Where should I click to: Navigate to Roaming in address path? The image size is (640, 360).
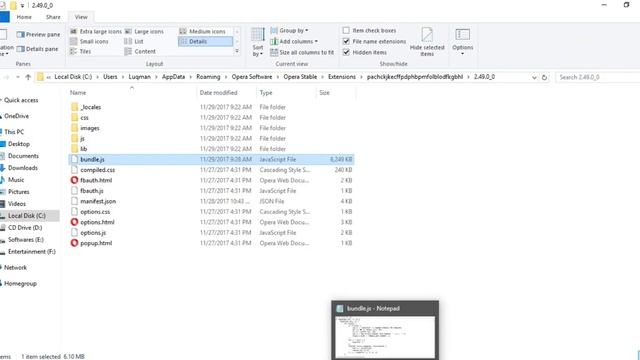[x=208, y=77]
